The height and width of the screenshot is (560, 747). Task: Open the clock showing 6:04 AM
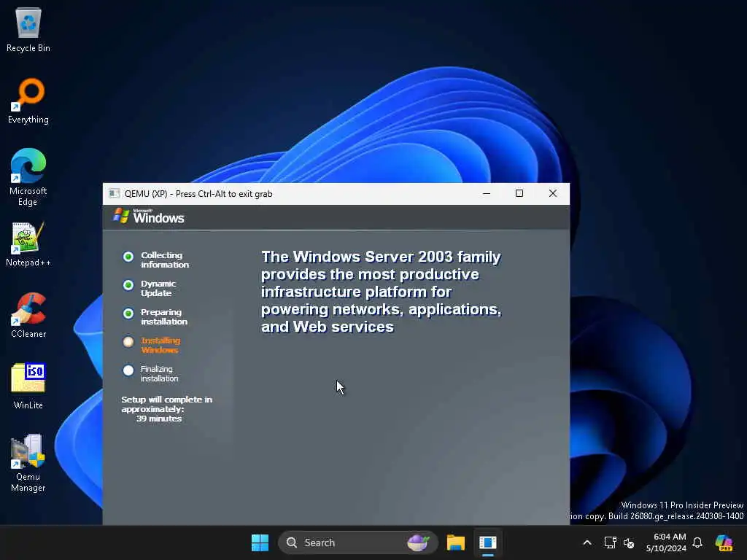tap(666, 542)
